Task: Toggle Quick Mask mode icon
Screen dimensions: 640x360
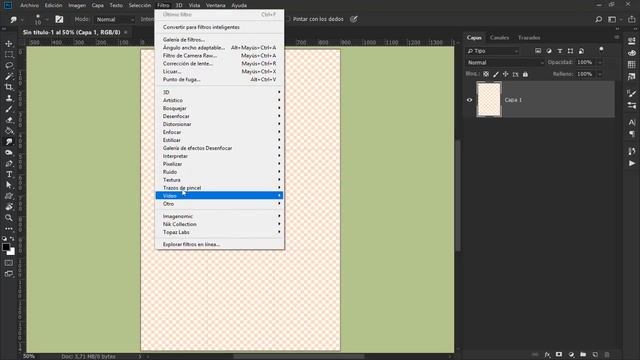Action: (x=9, y=263)
